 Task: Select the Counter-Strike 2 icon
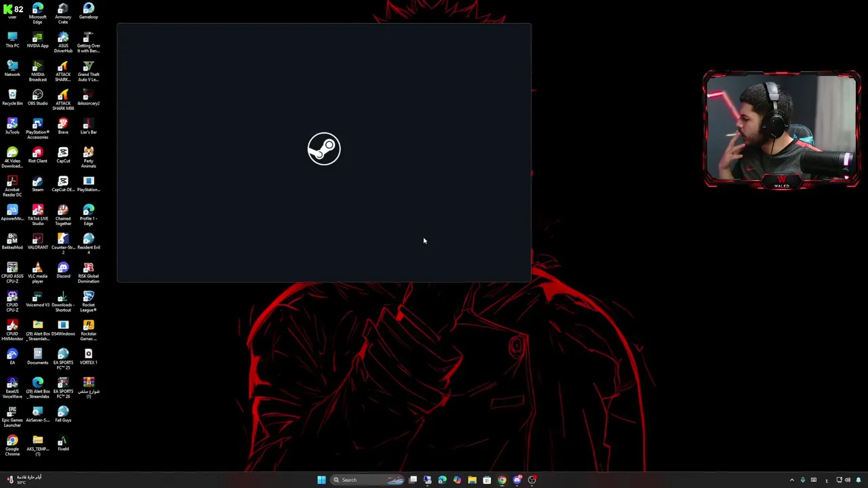pos(63,244)
